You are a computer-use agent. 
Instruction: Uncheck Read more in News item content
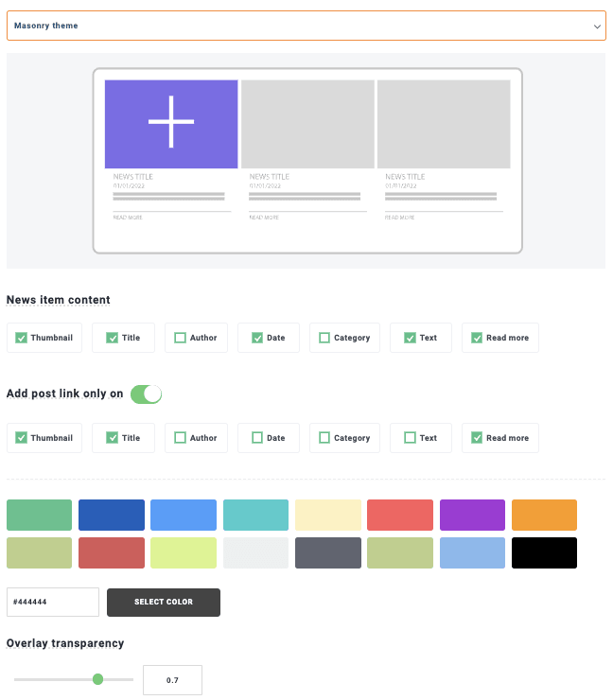[x=477, y=338]
